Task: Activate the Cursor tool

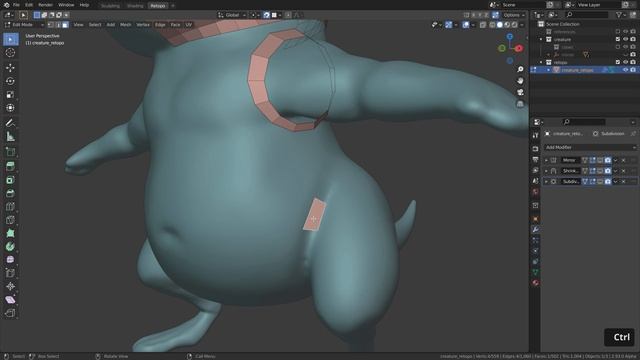Action: pos(10,53)
